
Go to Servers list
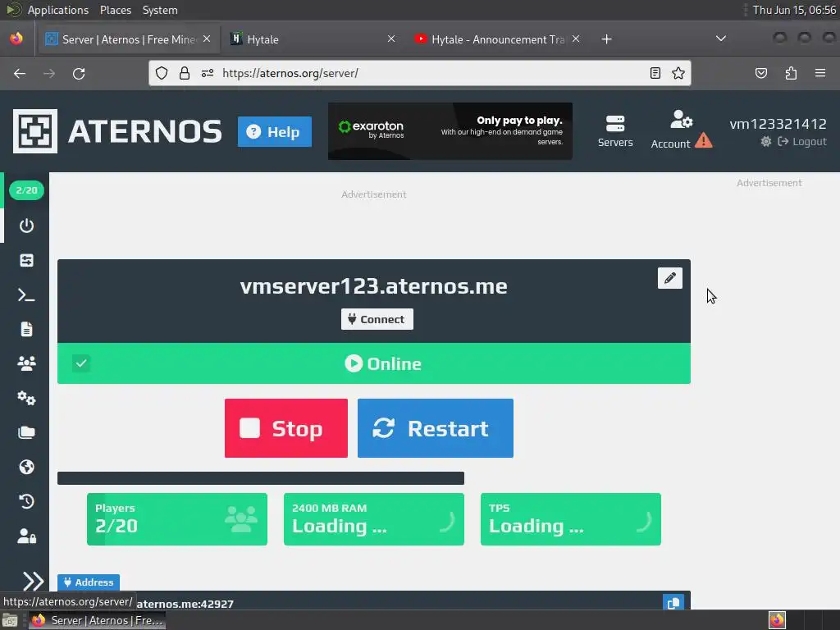coord(615,131)
